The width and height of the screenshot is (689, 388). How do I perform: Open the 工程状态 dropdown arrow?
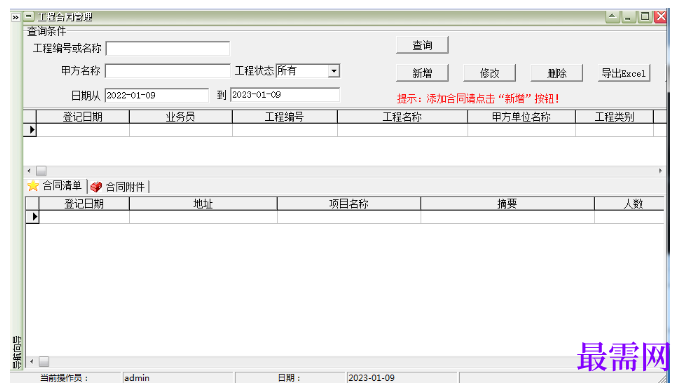(x=334, y=71)
